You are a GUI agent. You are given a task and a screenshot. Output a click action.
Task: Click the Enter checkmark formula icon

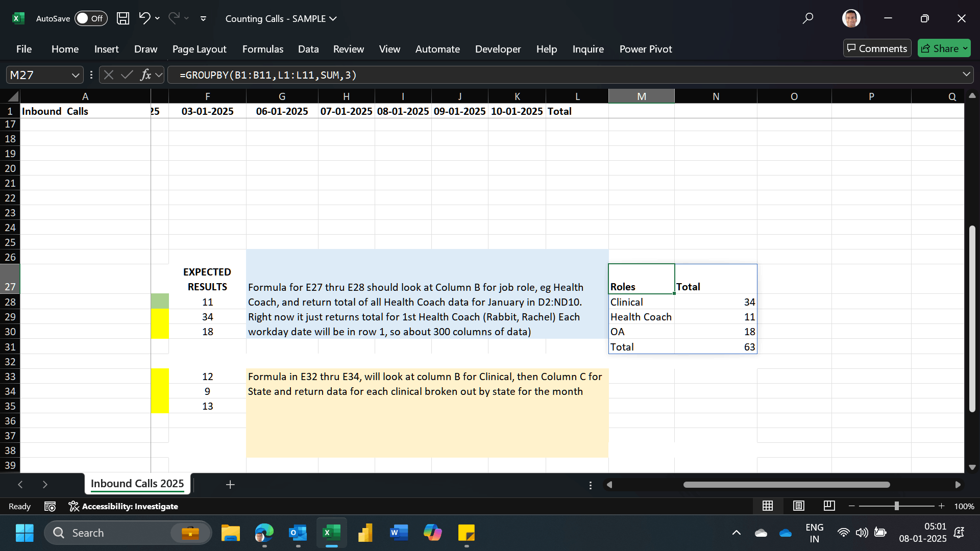[x=127, y=75]
